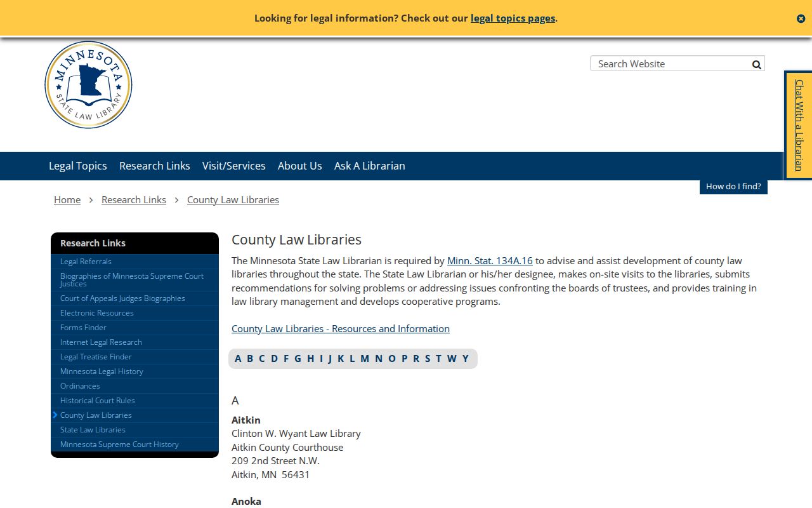Image resolution: width=812 pixels, height=508 pixels.
Task: Open the Legal Topics menu
Action: (x=78, y=166)
